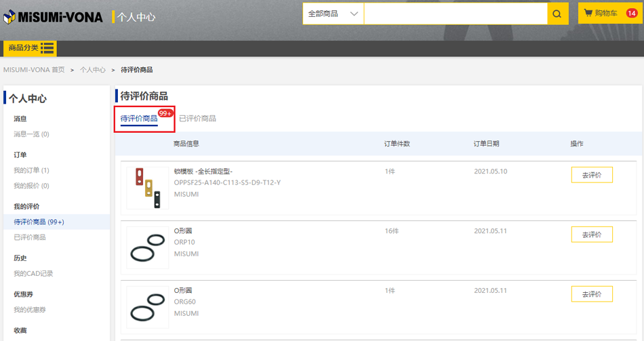Open 消息一览 (0) in sidebar
644x341 pixels.
(x=31, y=134)
